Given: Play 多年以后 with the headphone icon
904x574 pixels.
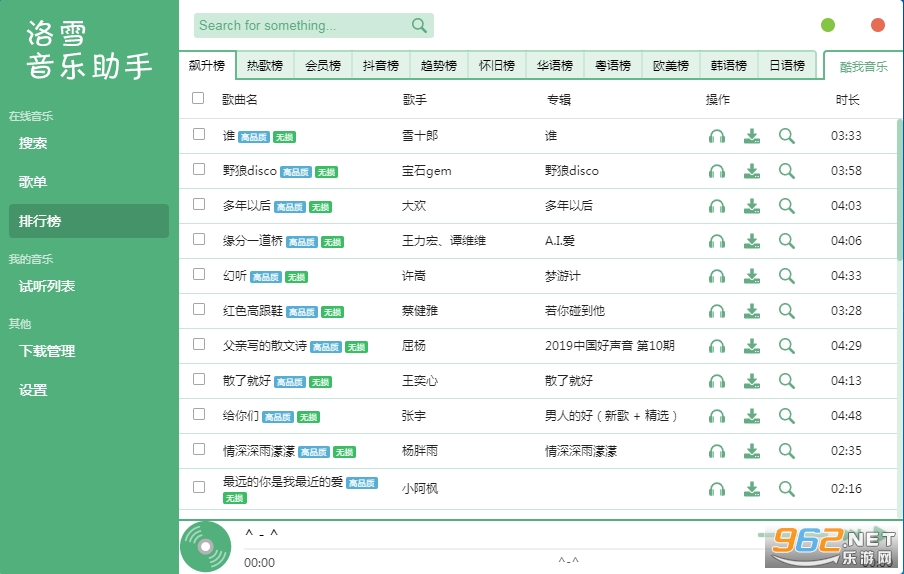Looking at the screenshot, I should coord(717,206).
